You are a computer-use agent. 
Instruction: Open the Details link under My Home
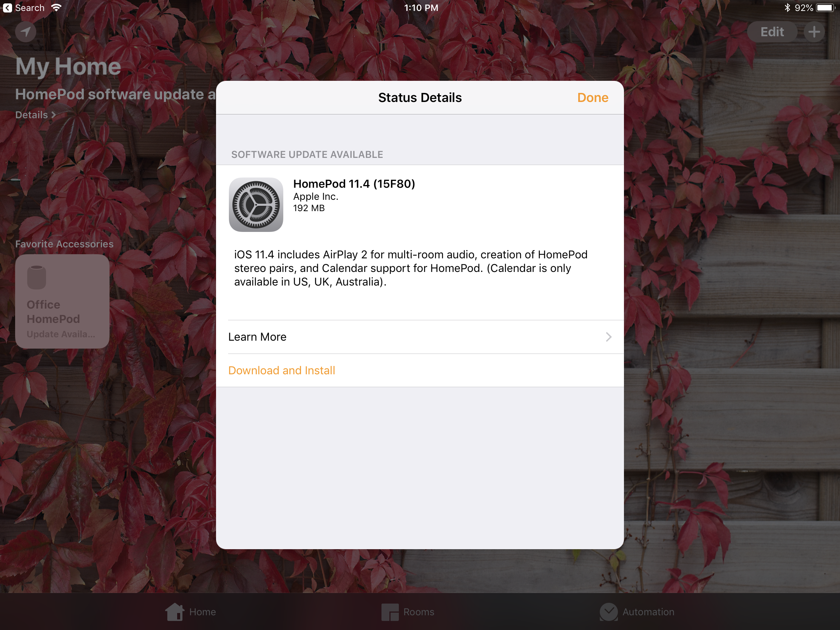[36, 115]
